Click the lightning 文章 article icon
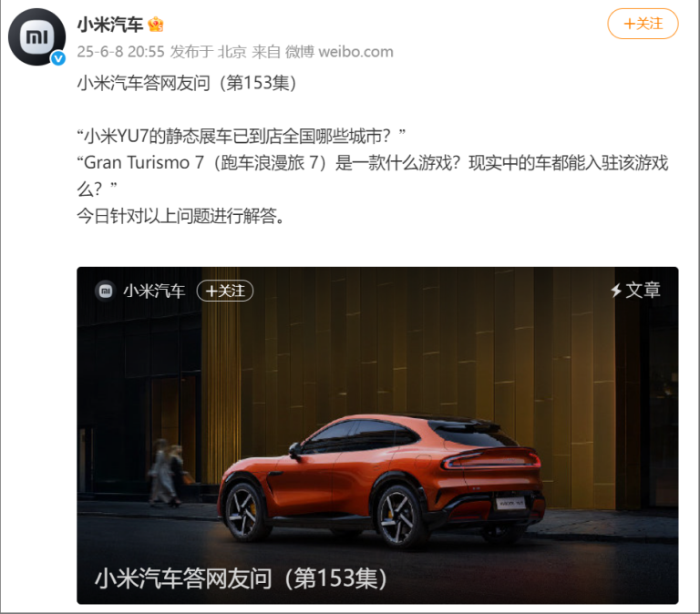Viewport: 700px width, 614px height. 616,291
